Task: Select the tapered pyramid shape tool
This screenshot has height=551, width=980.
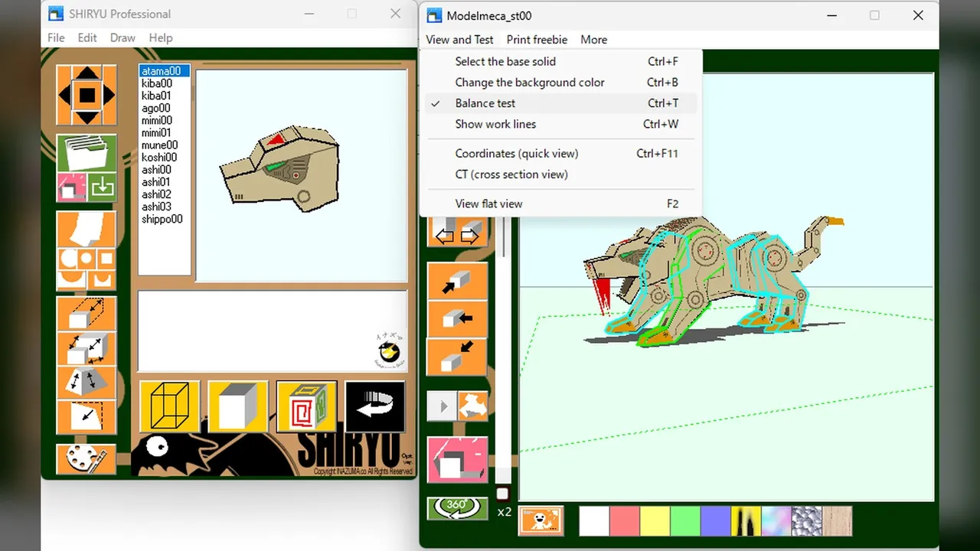Action: [x=87, y=382]
